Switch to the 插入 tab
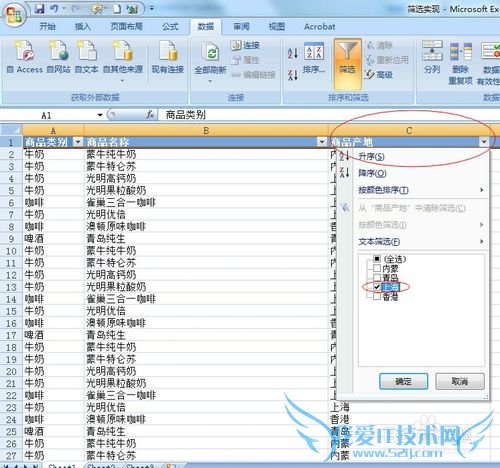Image resolution: width=500 pixels, height=468 pixels. coord(83,26)
